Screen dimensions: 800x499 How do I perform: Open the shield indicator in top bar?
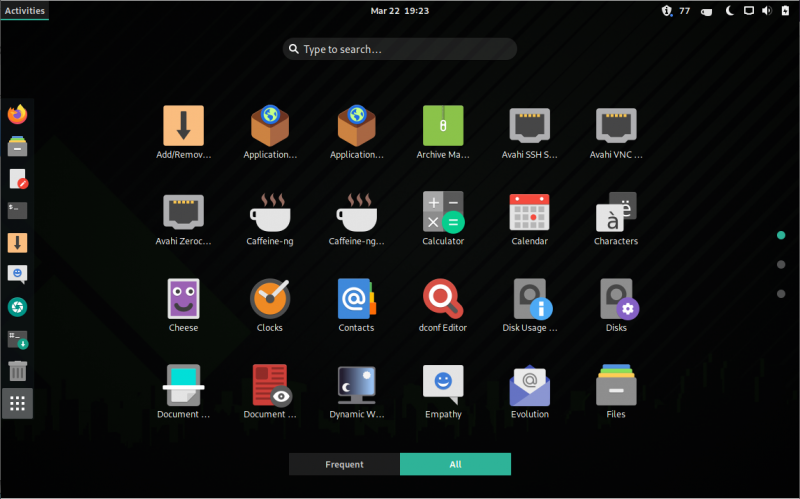coord(667,11)
